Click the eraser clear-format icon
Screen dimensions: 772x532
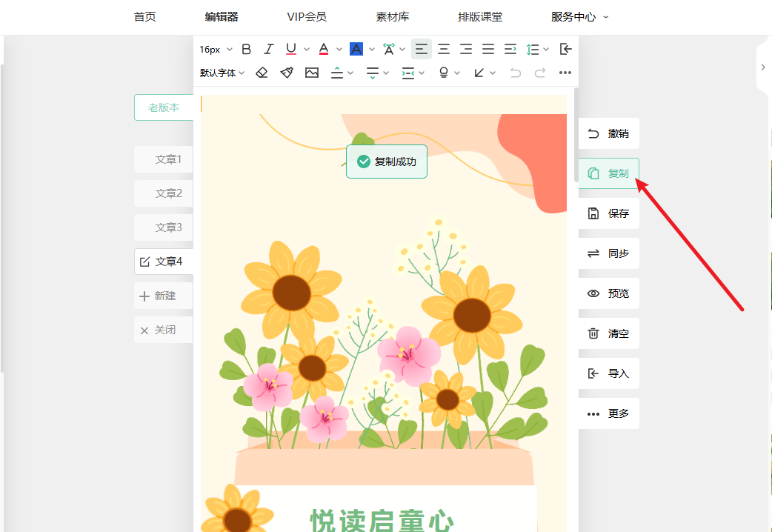[x=262, y=73]
